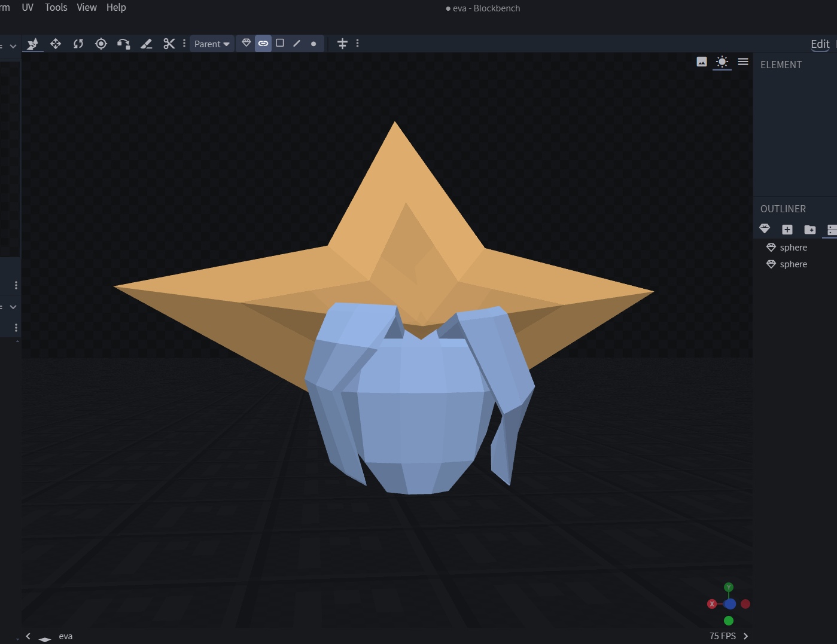Screen dimensions: 837x644
Task: Switch to vertex selection mode
Action: [314, 44]
